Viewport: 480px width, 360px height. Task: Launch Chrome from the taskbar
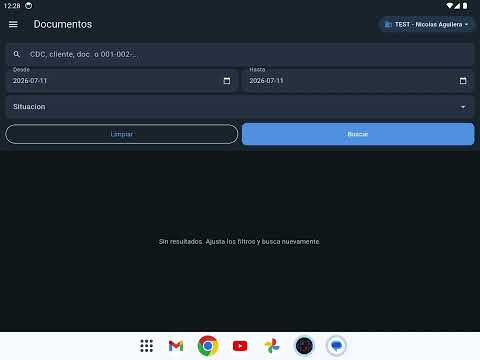click(208, 346)
